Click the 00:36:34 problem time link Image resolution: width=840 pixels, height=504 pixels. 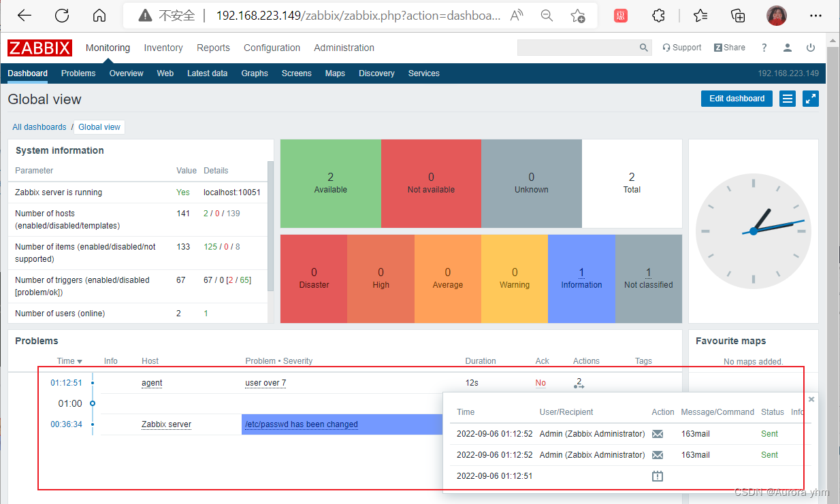pos(66,424)
